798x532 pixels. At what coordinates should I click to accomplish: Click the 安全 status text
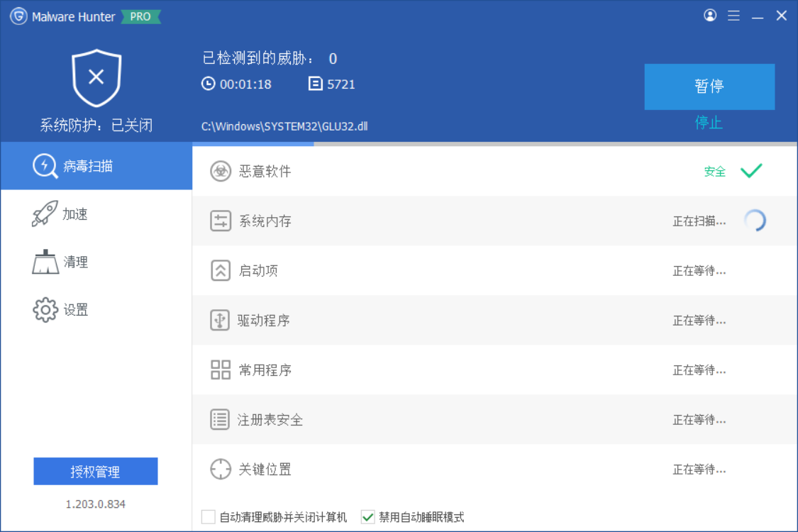coord(714,172)
